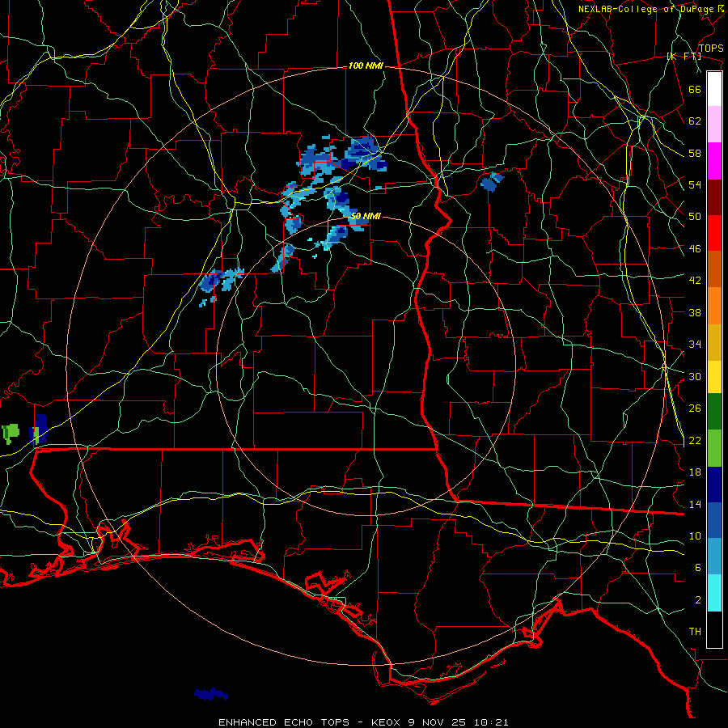Click the Enhanced Echo Tops KEOX caption
The width and height of the screenshot is (728, 728).
[363, 722]
